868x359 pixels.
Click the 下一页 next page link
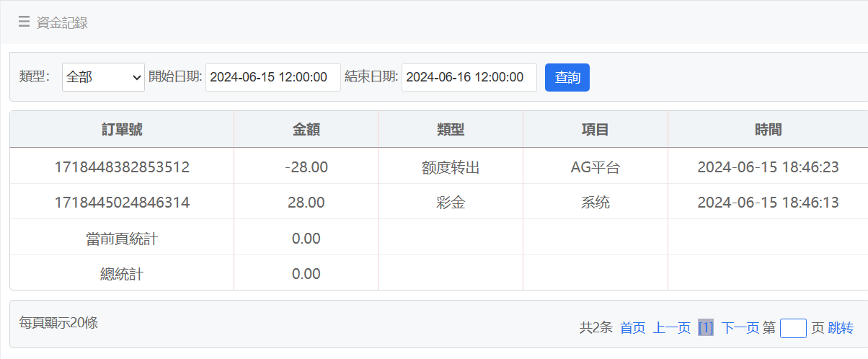tap(740, 328)
